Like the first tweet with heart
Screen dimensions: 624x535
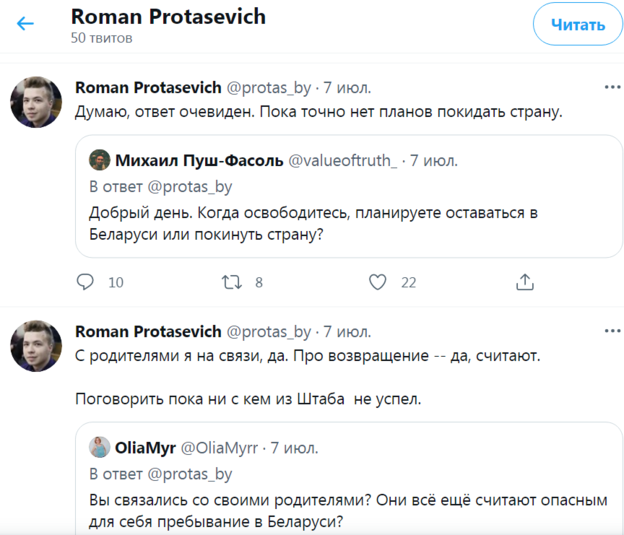click(x=377, y=282)
